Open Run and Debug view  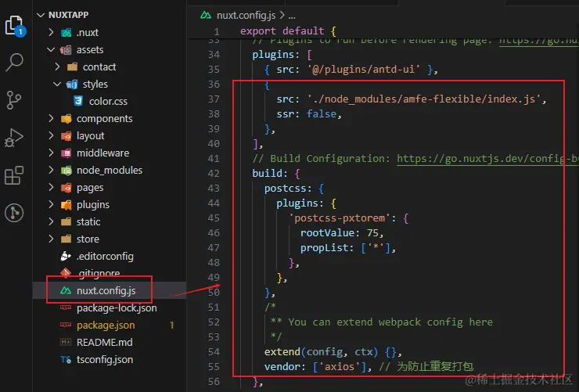14,138
